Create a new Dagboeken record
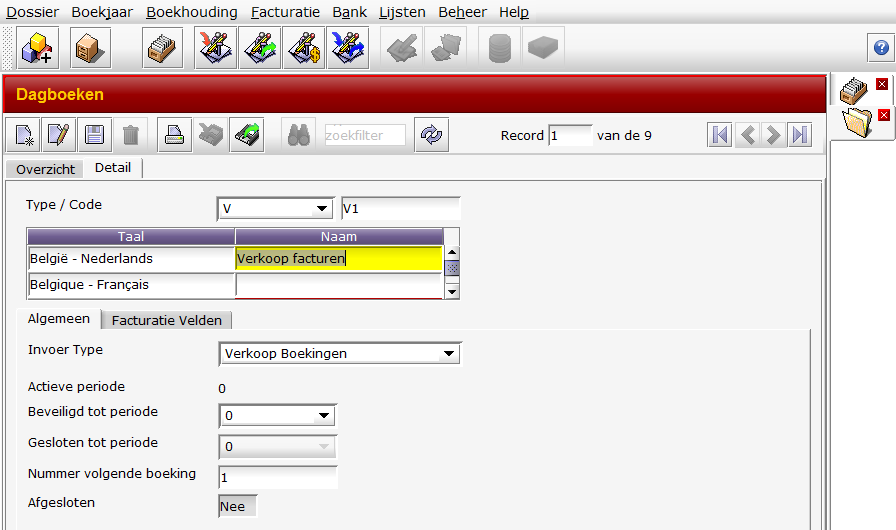 coord(24,135)
